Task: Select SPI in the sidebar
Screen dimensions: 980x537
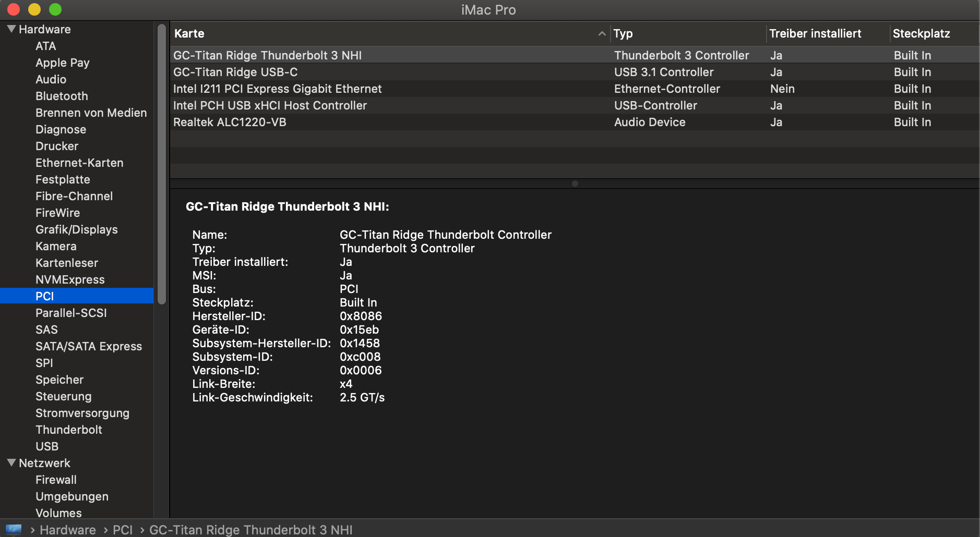Action: [44, 363]
